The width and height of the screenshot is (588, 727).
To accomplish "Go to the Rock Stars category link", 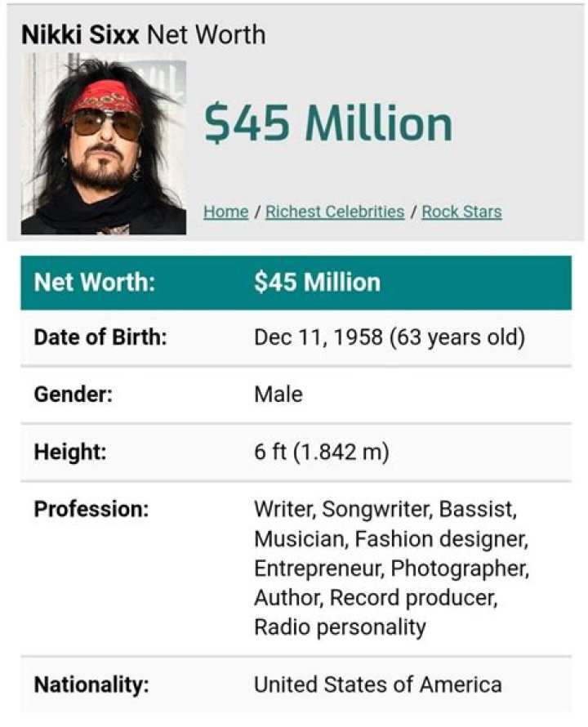I will tap(461, 212).
